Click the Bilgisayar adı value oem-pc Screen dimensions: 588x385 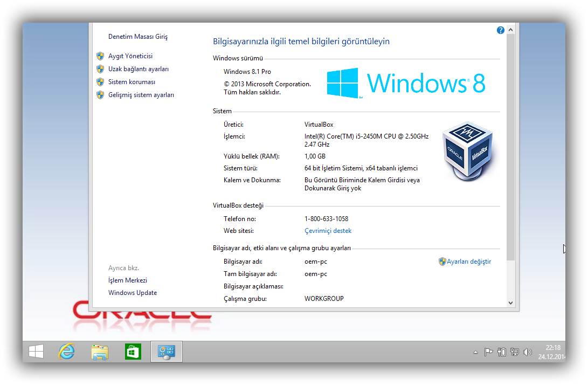click(x=316, y=262)
